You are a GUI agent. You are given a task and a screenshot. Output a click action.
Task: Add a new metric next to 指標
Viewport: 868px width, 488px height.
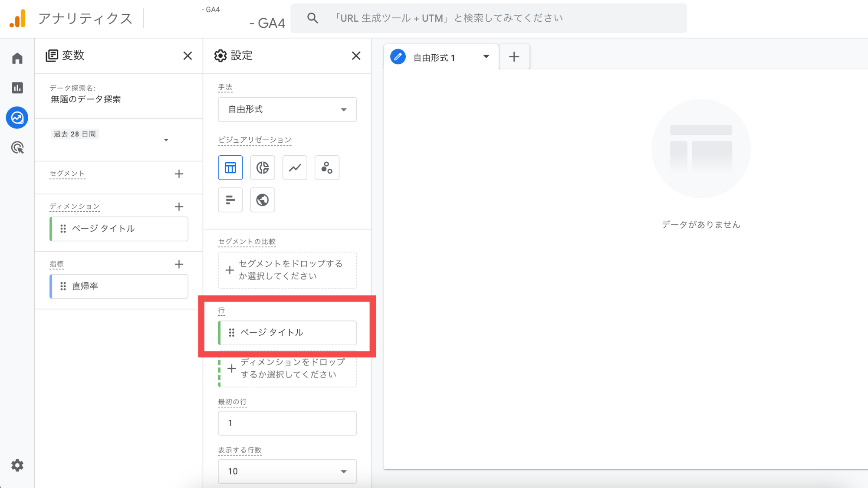pyautogui.click(x=179, y=264)
